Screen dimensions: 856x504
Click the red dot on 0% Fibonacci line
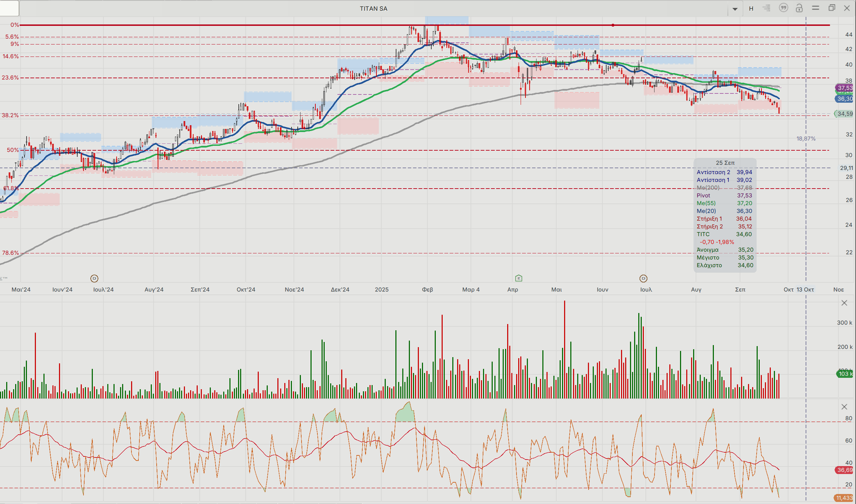click(x=613, y=25)
